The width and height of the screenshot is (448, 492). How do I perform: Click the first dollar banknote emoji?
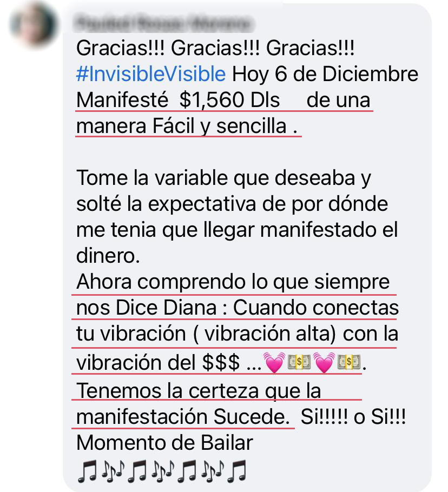pyautogui.click(x=299, y=362)
